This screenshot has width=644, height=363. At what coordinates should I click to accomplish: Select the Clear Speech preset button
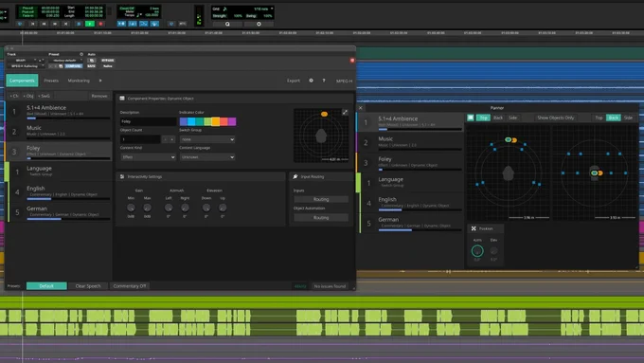(x=88, y=285)
